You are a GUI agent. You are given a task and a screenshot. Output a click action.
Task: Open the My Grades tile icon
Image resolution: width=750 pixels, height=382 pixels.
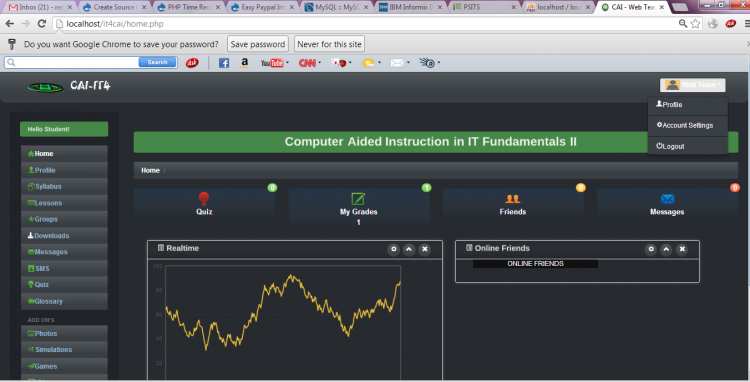(358, 199)
